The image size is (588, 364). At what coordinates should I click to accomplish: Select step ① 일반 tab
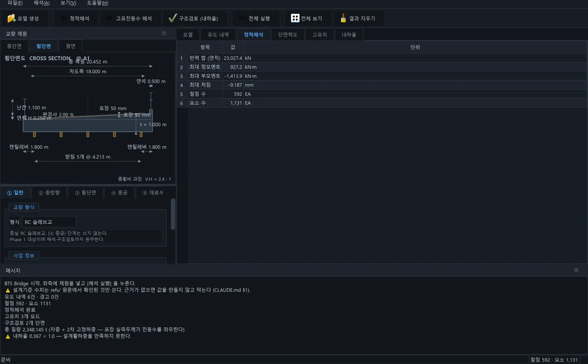point(16,193)
